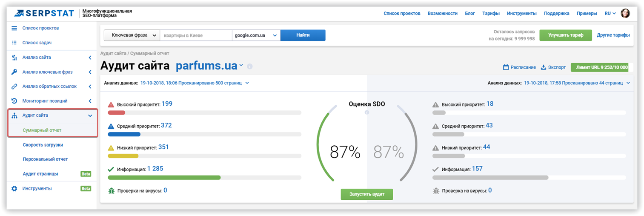The width and height of the screenshot is (644, 216).
Task: Click the green bug icon for virus check
Action: (x=111, y=191)
